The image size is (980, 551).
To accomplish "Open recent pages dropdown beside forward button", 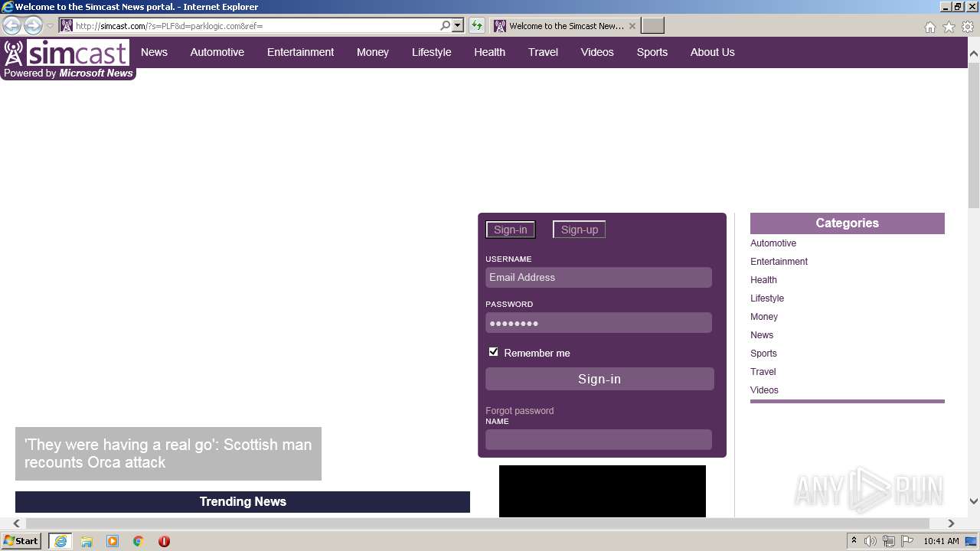I will pyautogui.click(x=50, y=26).
